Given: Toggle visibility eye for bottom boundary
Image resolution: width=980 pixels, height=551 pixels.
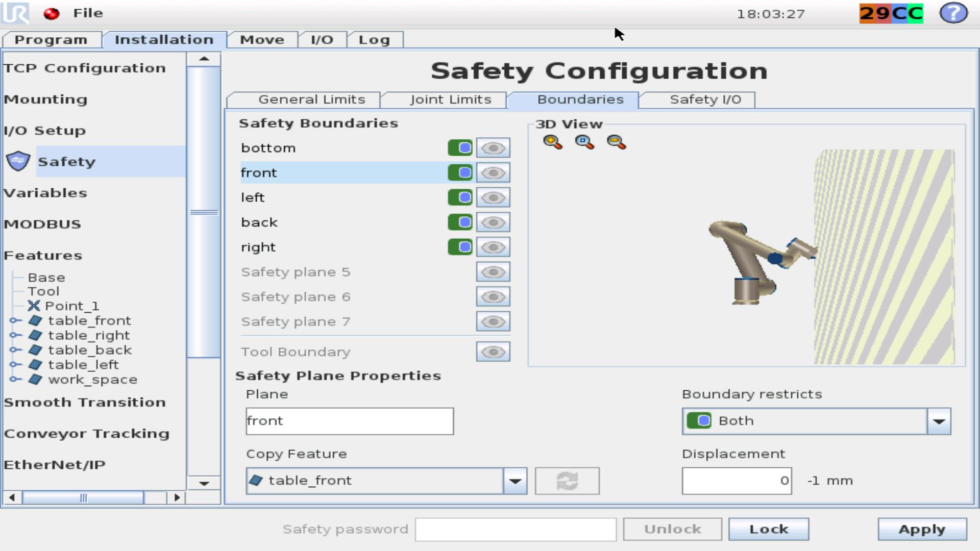Looking at the screenshot, I should 493,148.
